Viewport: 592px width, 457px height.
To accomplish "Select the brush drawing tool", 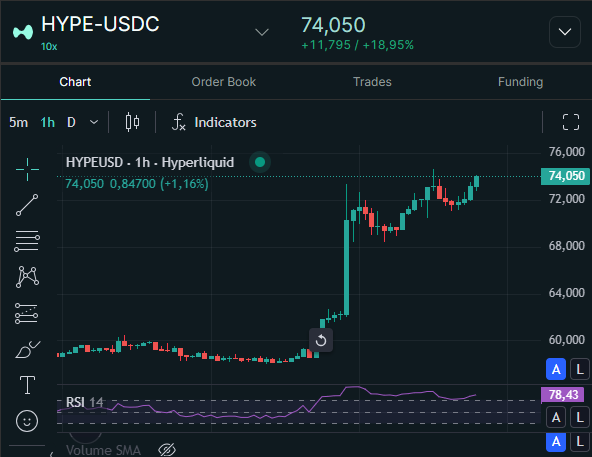I will [x=27, y=349].
